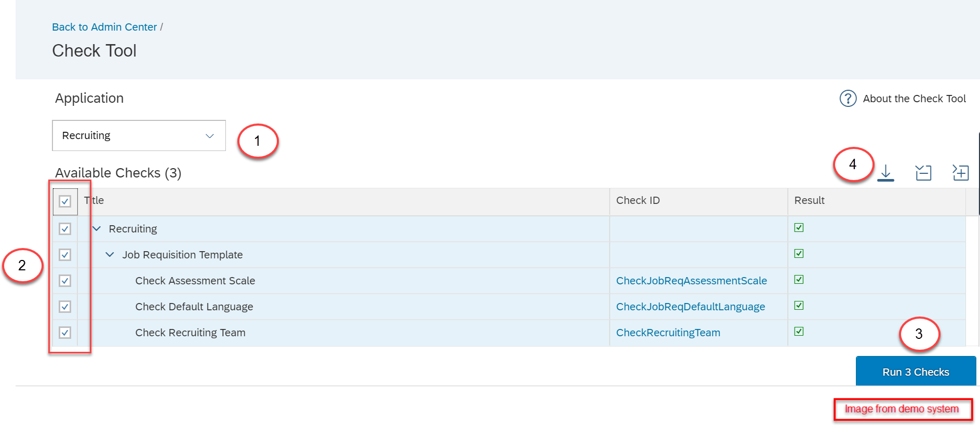Screen dimensions: 980x426
Task: Click the Title column header
Action: [94, 200]
